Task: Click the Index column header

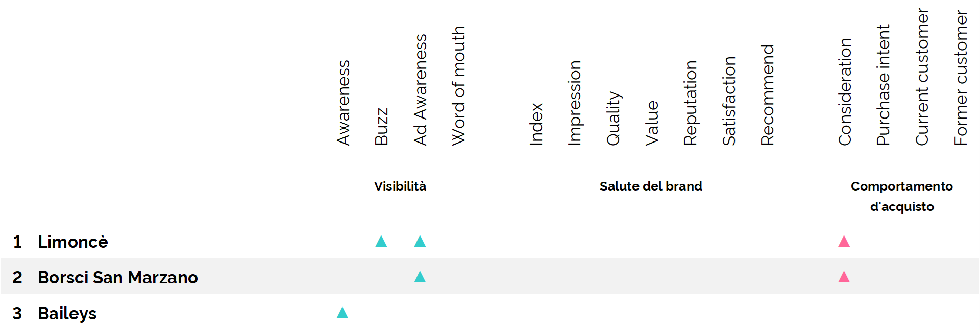Action: pyautogui.click(x=536, y=124)
